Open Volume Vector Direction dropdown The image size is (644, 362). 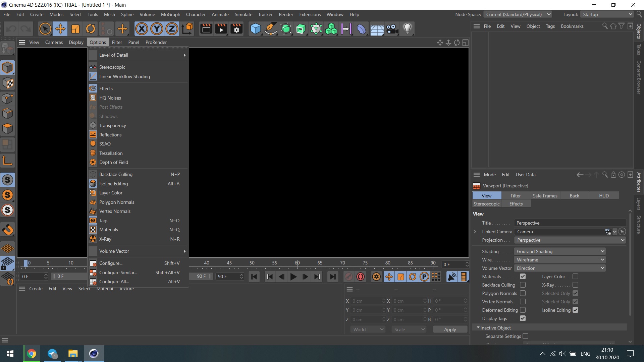559,268
